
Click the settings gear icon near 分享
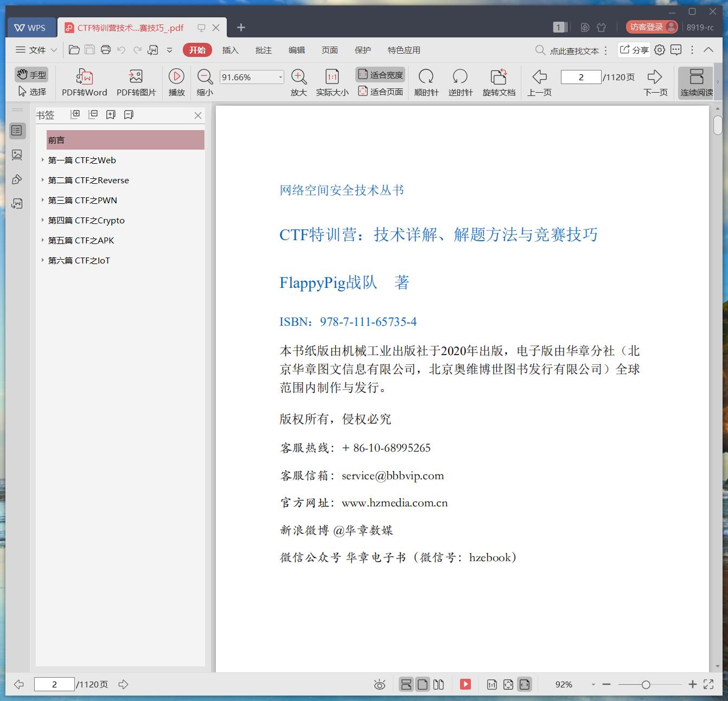660,50
